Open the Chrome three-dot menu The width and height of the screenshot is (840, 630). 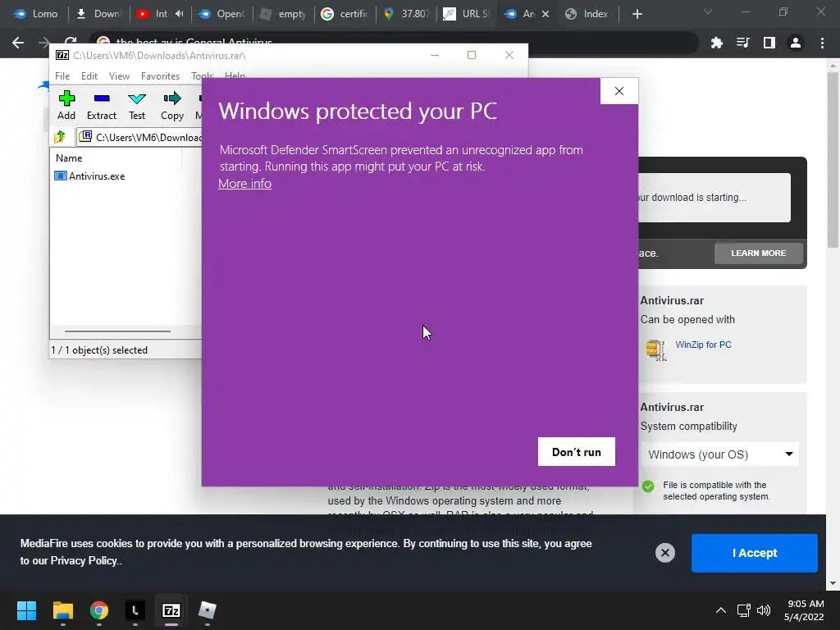pos(822,43)
